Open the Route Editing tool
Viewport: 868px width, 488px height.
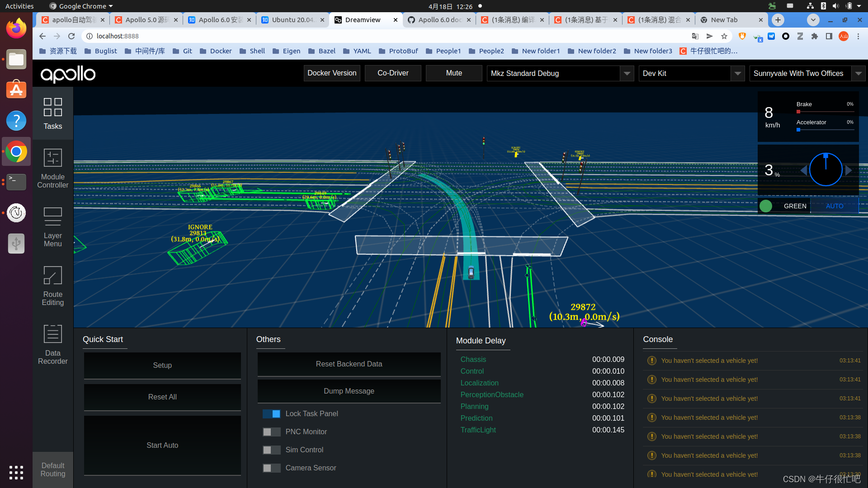pos(52,286)
